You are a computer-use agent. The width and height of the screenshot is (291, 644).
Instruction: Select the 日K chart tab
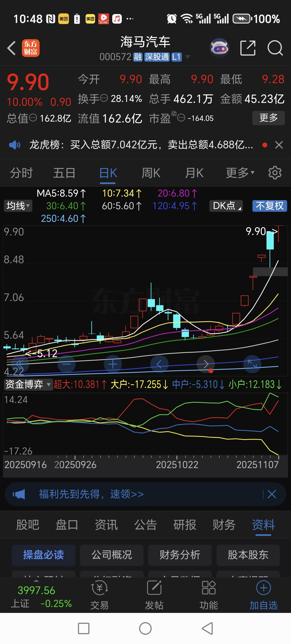[x=108, y=173]
